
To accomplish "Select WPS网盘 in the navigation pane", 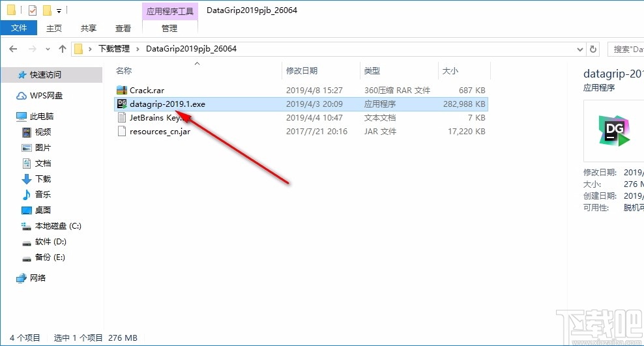I will coord(46,96).
